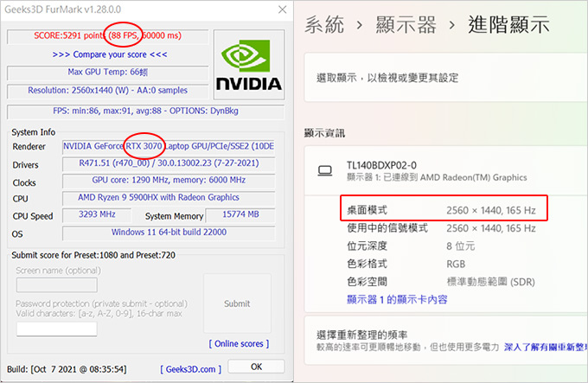This screenshot has height=383, width=588.
Task: Click the 進階顯示 page title
Action: coord(508,25)
